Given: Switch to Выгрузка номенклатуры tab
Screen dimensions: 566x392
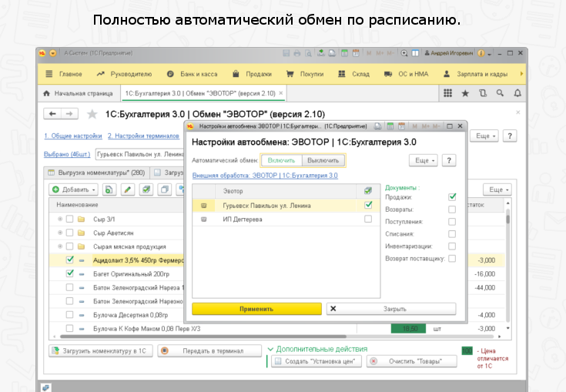Looking at the screenshot, I should 96,173.
